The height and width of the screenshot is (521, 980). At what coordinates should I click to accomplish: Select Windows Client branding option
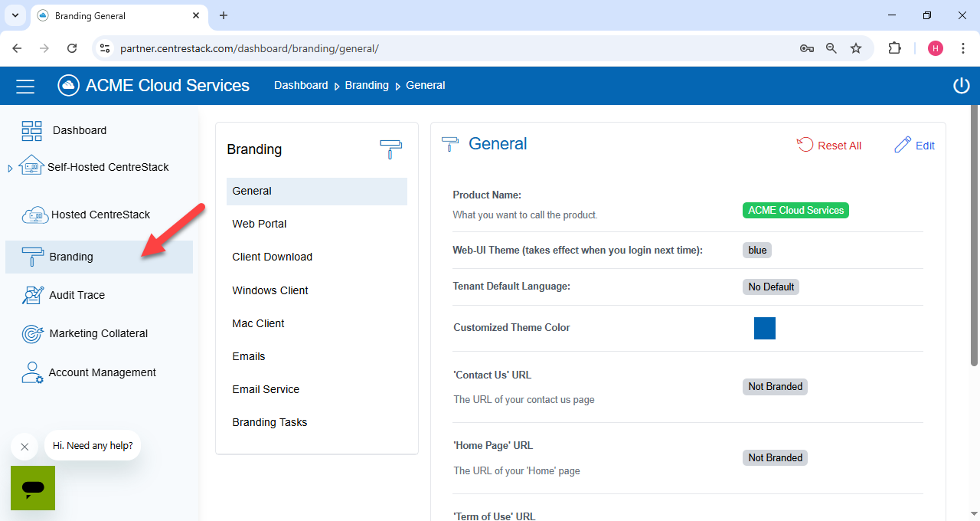point(270,290)
